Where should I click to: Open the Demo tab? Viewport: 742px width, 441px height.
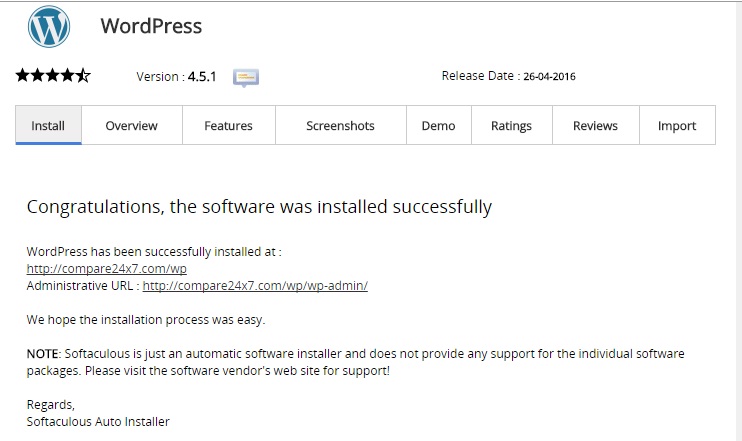(438, 126)
